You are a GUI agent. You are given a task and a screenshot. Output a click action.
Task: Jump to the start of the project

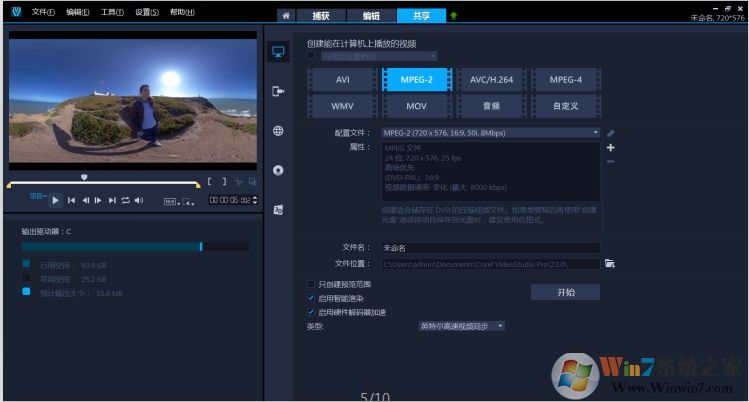[71, 201]
